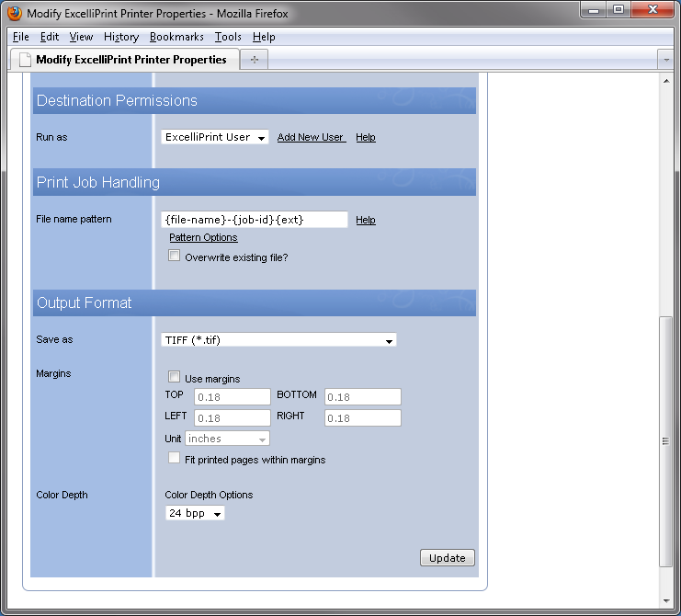The width and height of the screenshot is (681, 616).
Task: Click the scrollbar up arrow
Action: click(665, 81)
